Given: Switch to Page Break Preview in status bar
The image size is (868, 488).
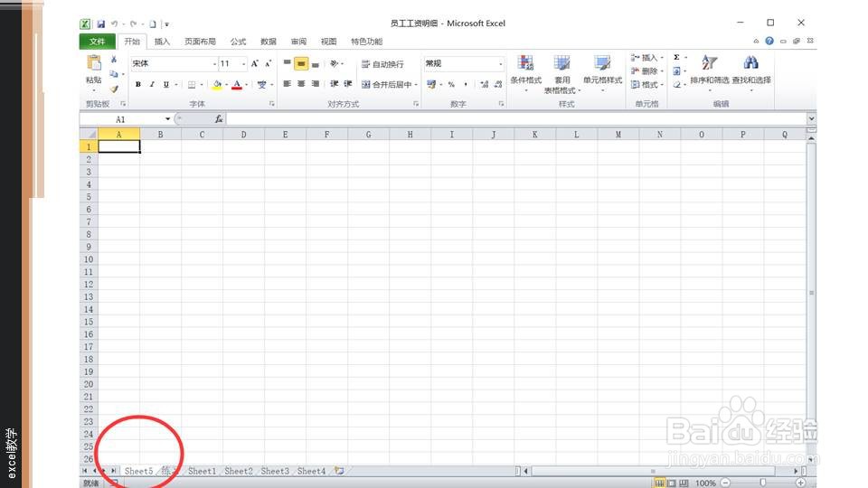Looking at the screenshot, I should [684, 483].
